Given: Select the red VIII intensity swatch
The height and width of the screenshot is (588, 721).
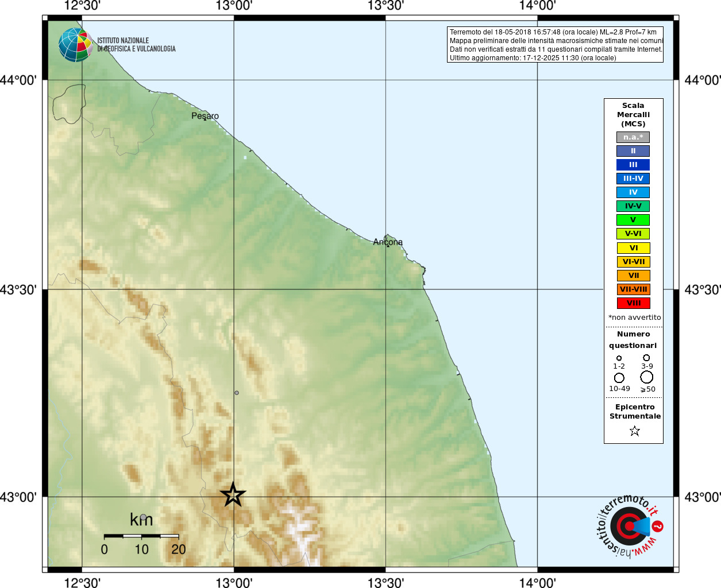Looking at the screenshot, I should tap(634, 303).
